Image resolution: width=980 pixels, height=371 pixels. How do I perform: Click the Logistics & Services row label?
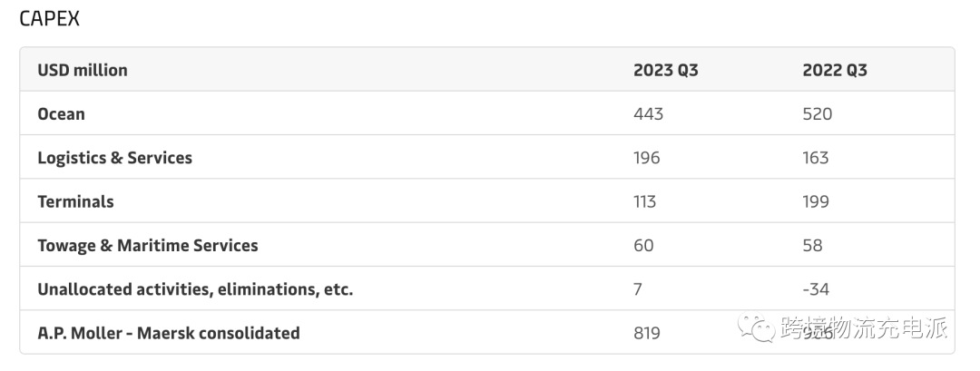pos(115,158)
